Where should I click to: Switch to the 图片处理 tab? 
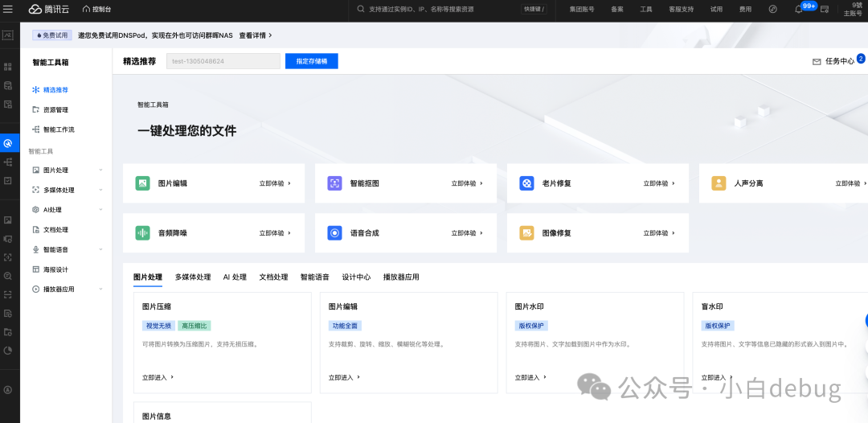pyautogui.click(x=148, y=277)
